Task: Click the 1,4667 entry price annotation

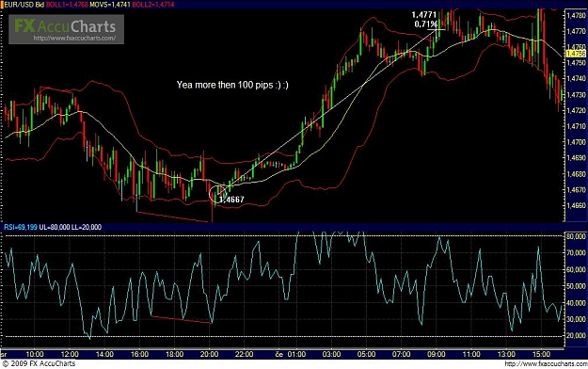Action: tap(231, 200)
